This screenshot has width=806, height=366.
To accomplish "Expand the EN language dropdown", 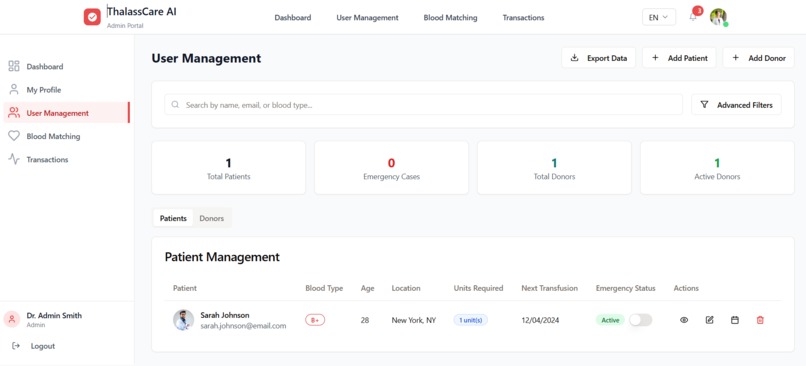I will [x=658, y=17].
